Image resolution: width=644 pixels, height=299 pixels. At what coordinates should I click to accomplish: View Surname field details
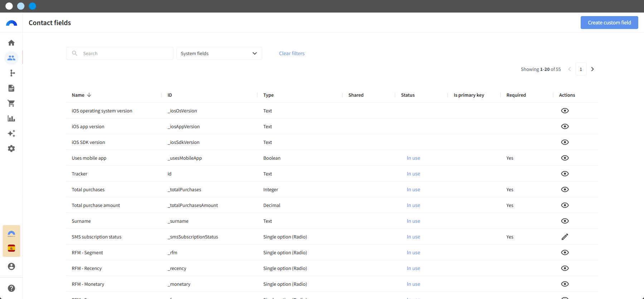[565, 221]
